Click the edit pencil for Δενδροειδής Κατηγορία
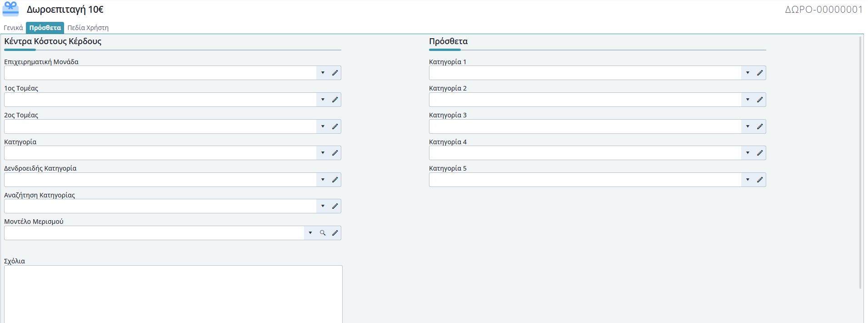 (335, 180)
